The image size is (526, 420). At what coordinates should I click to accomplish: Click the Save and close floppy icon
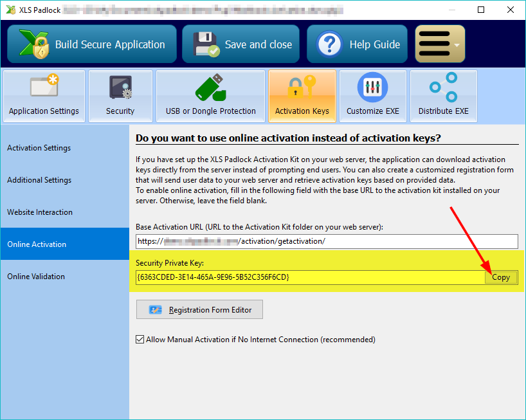[206, 44]
